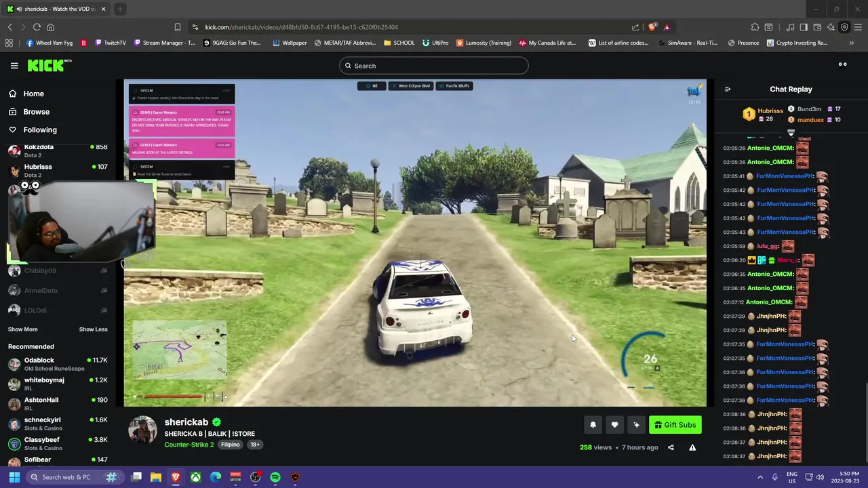Open the bookmarks apps grid icon
This screenshot has width=868, height=488.
(x=9, y=43)
